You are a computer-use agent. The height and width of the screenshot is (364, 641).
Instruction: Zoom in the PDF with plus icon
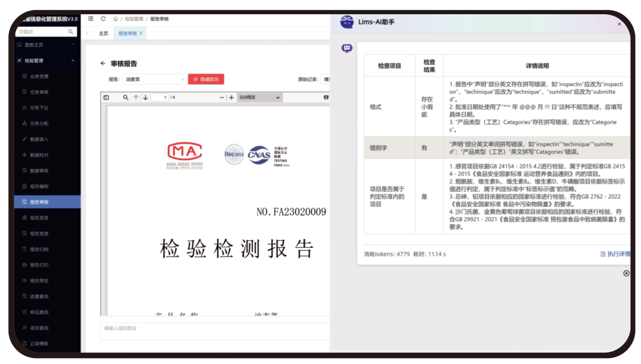[231, 97]
